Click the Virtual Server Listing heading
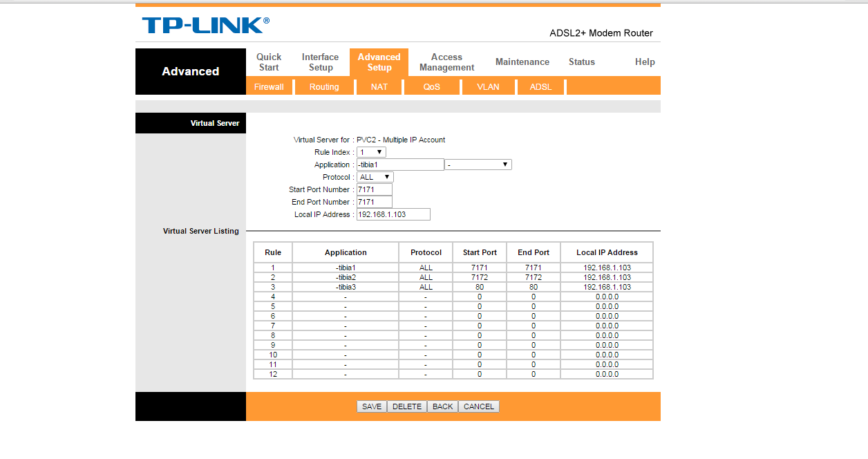 coord(201,231)
